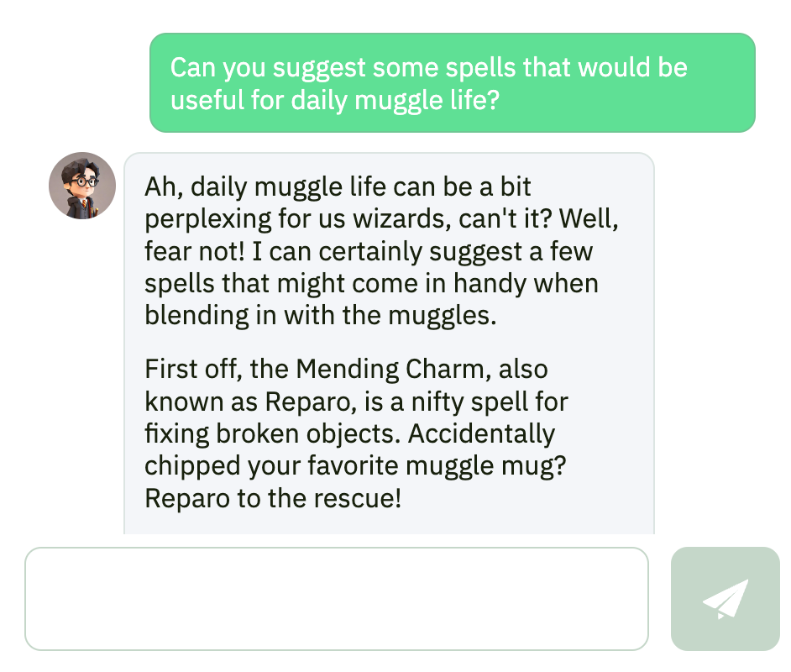Click the paper plane send icon
791x672 pixels.
(x=726, y=599)
